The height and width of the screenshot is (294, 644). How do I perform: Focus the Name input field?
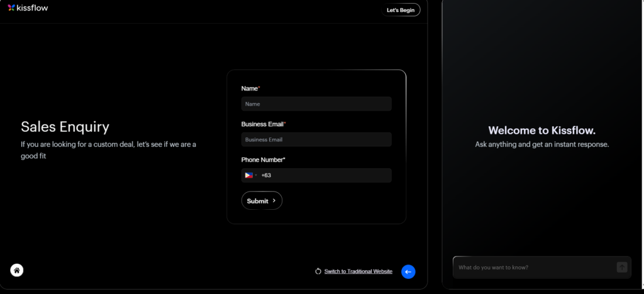[316, 104]
